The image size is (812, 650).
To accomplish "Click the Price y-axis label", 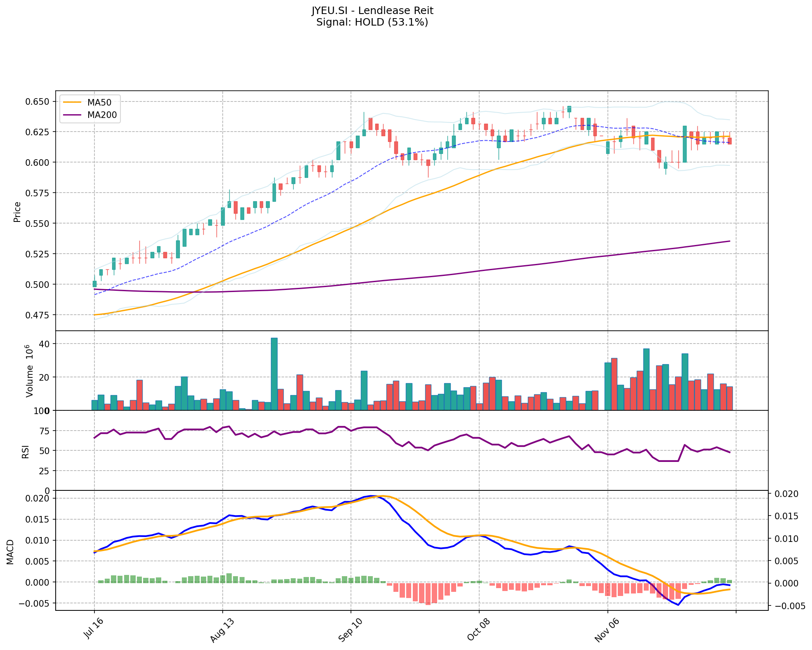I will click(x=17, y=212).
